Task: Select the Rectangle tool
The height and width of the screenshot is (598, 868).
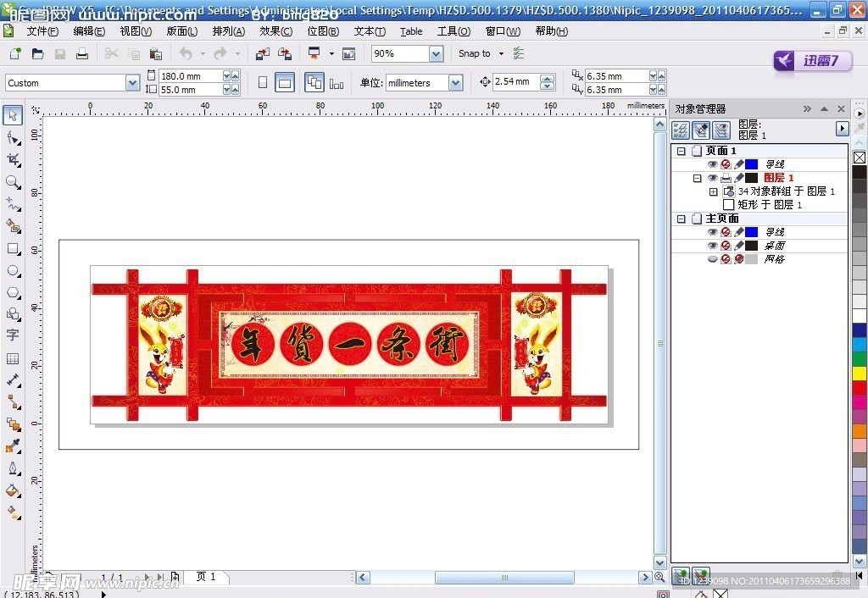Action: 13,249
